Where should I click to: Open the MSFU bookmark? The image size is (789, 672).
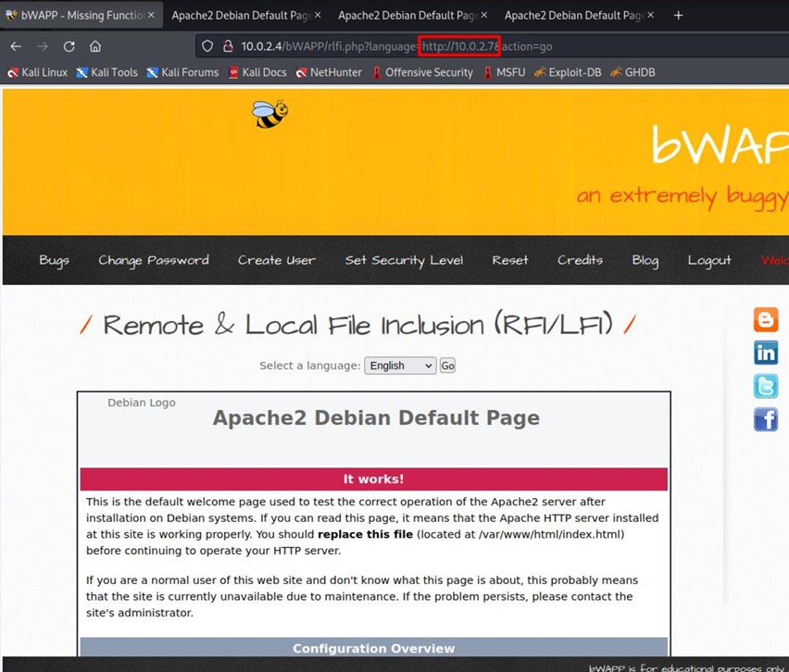[504, 72]
